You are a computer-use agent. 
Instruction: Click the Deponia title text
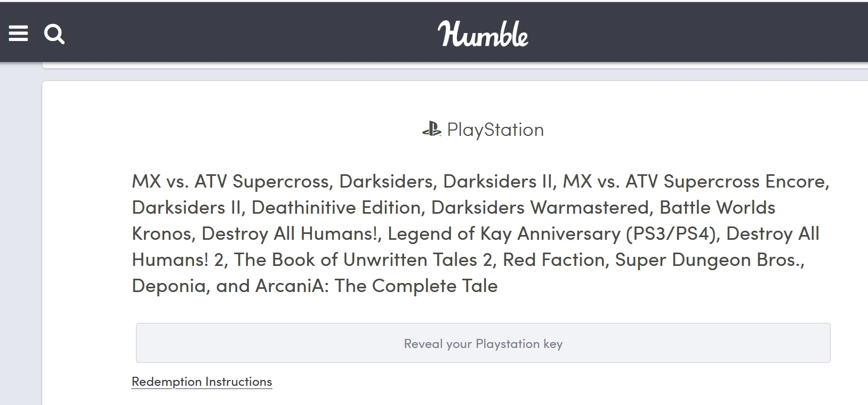pyautogui.click(x=171, y=286)
